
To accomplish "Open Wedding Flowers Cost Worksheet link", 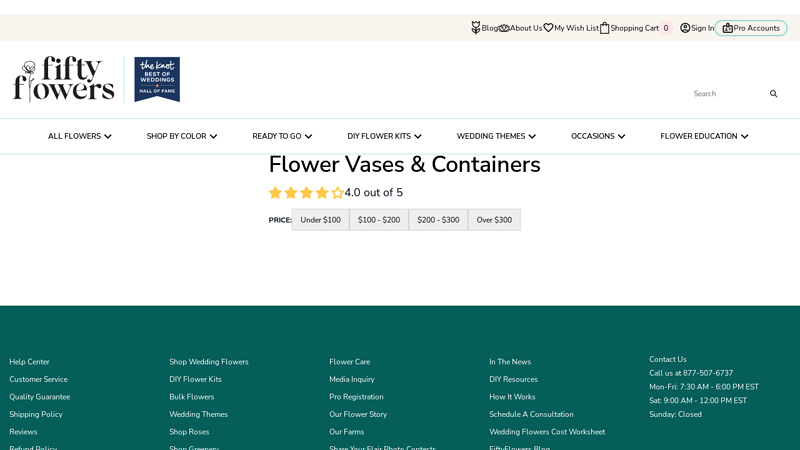I will pos(547,432).
